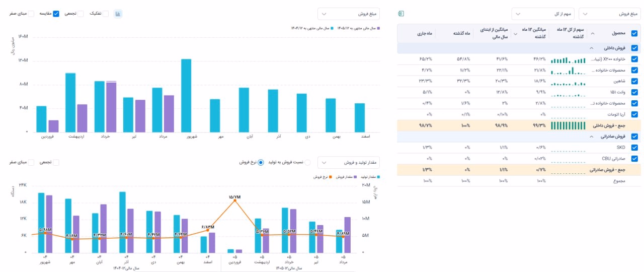Uncheck the فروش داخلی group checkbox

click(x=633, y=48)
